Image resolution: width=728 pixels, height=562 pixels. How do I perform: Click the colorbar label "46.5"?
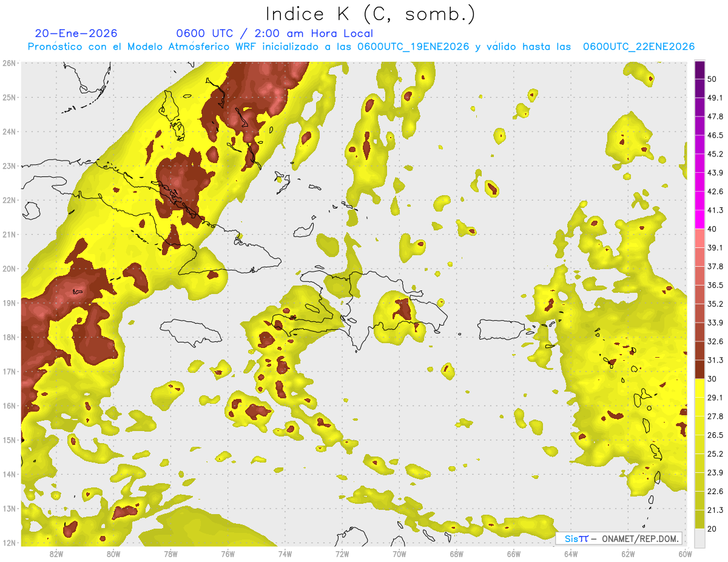[x=715, y=135]
